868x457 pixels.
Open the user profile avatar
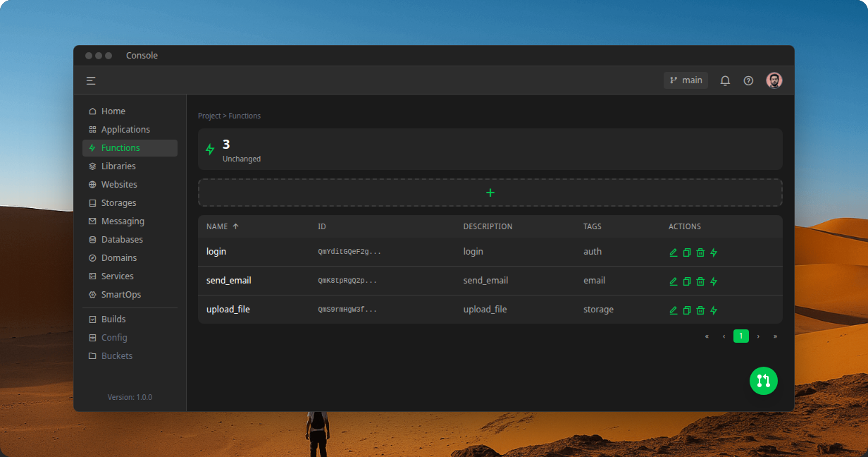coord(774,80)
